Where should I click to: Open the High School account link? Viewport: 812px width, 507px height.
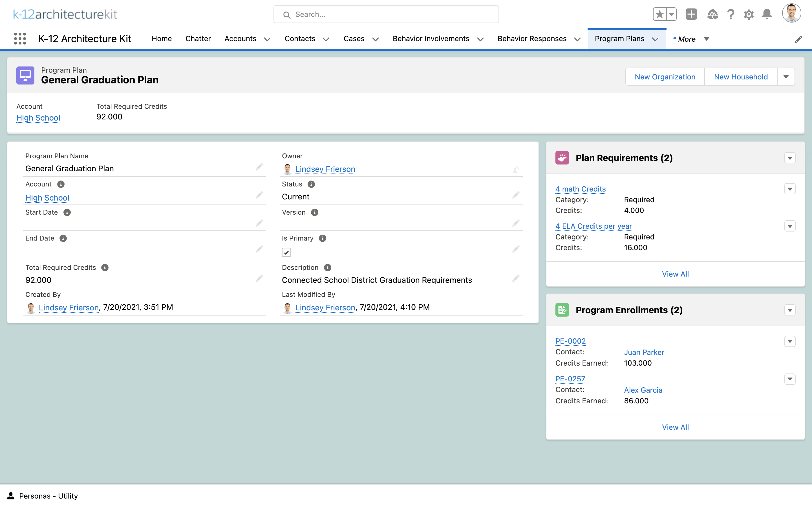point(38,118)
